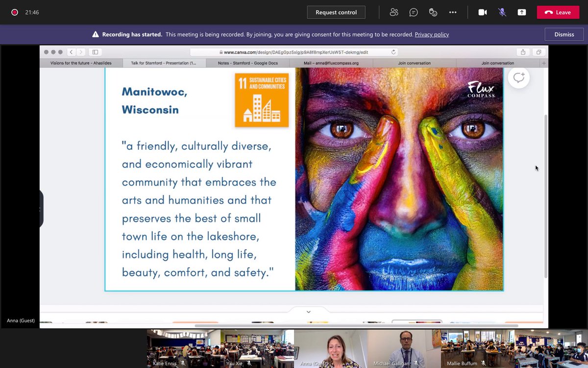Switch to Mail anna@fluxcompass.org tab
Viewport: 588px width, 368px height.
pos(331,63)
